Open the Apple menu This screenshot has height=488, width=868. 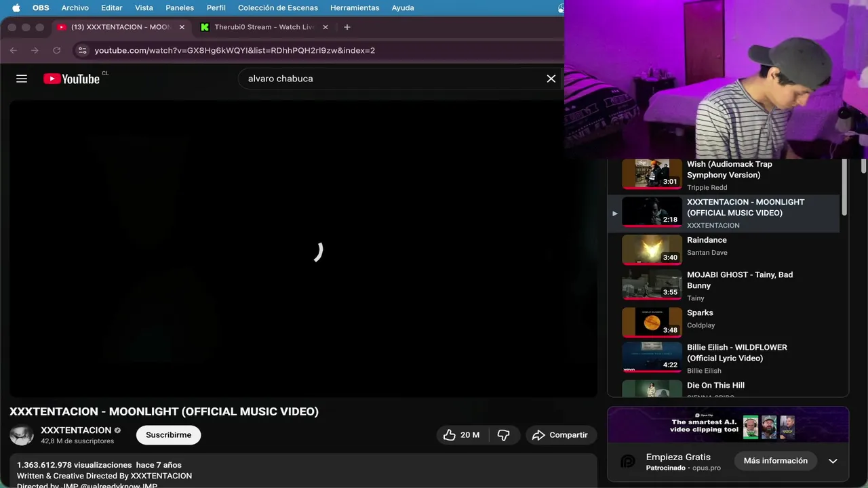(x=16, y=8)
